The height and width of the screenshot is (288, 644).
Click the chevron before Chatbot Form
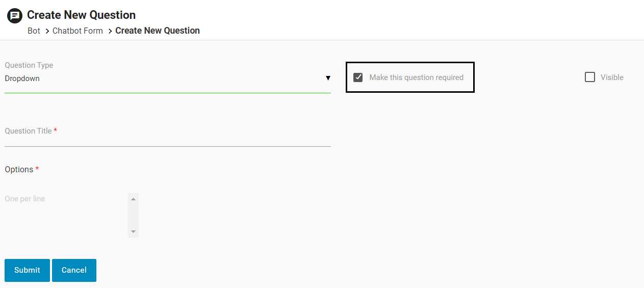click(x=47, y=31)
